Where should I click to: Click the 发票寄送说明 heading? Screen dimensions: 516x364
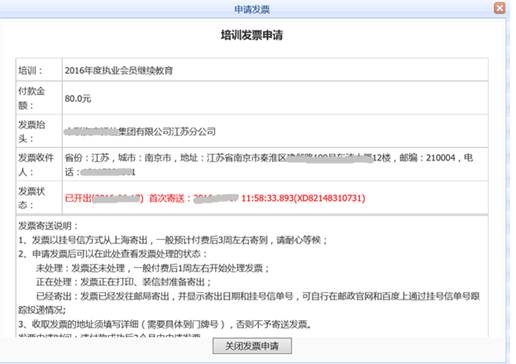[x=48, y=226]
